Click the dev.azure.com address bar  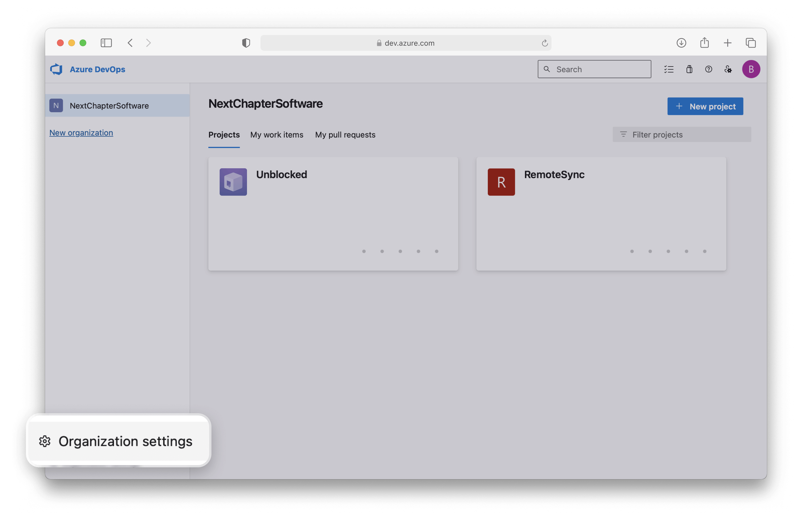tap(406, 43)
